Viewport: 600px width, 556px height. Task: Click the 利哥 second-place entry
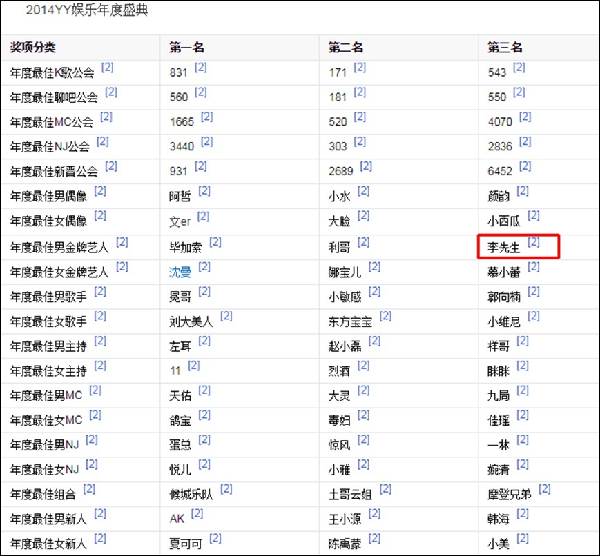[x=339, y=247]
